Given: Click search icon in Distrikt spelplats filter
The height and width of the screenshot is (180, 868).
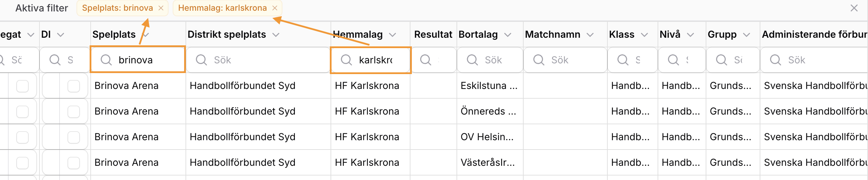Looking at the screenshot, I should pyautogui.click(x=201, y=60).
